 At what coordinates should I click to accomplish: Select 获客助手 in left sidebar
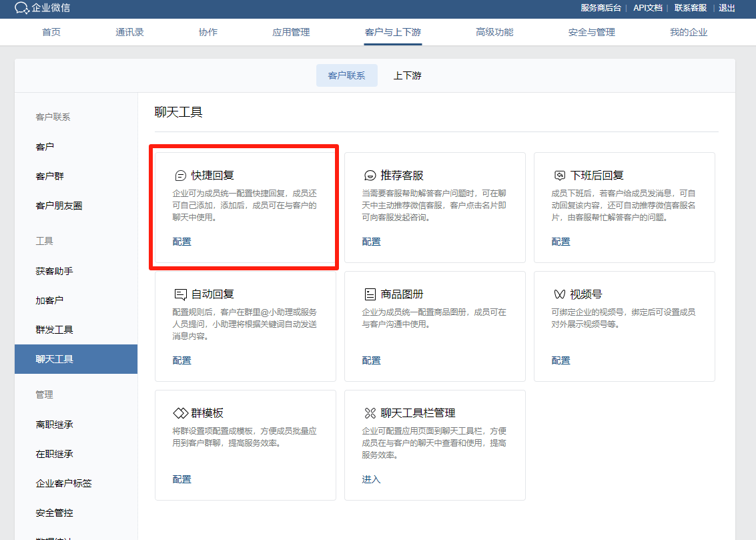[x=54, y=271]
